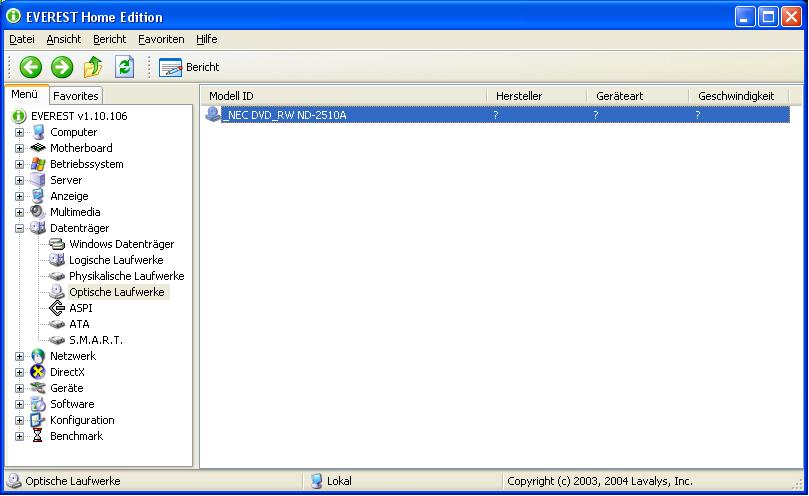
Task: Click the S.M.A.R.T. drive icon
Action: pyautogui.click(x=57, y=340)
